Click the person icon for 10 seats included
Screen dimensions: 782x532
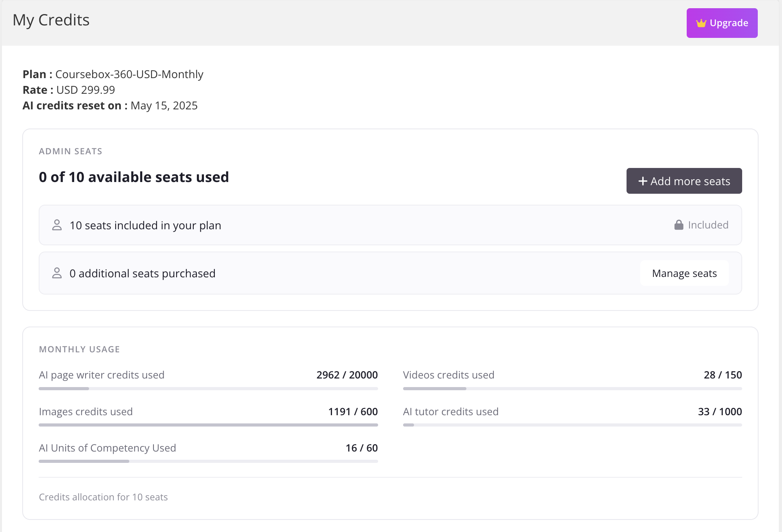point(57,225)
